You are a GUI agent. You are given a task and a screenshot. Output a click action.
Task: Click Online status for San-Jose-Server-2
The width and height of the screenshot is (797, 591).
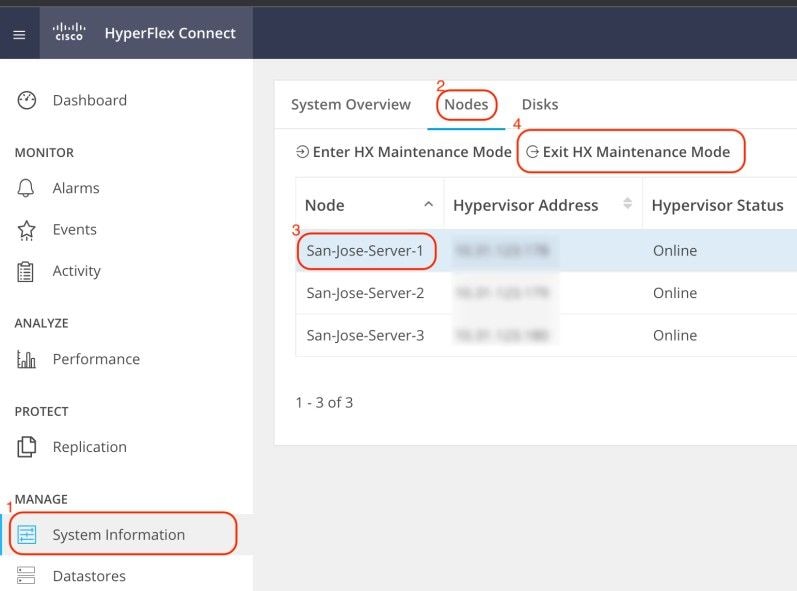pyautogui.click(x=675, y=293)
